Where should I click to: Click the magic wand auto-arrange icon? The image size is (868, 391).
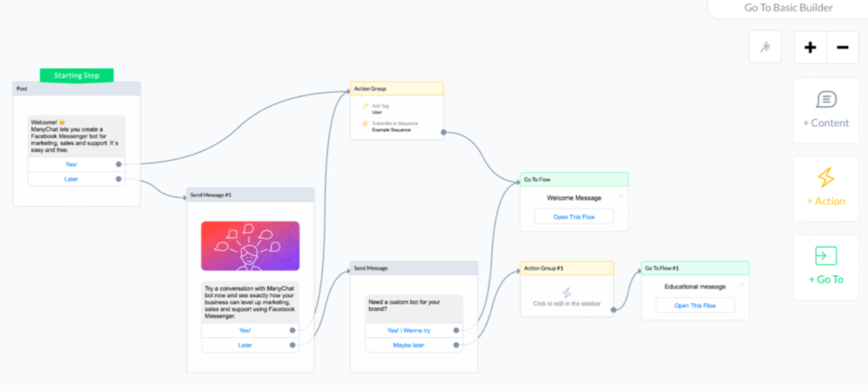click(x=766, y=47)
